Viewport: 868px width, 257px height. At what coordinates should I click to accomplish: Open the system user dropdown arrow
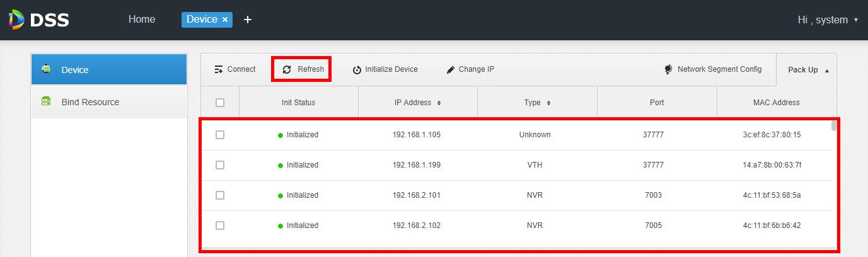point(856,20)
